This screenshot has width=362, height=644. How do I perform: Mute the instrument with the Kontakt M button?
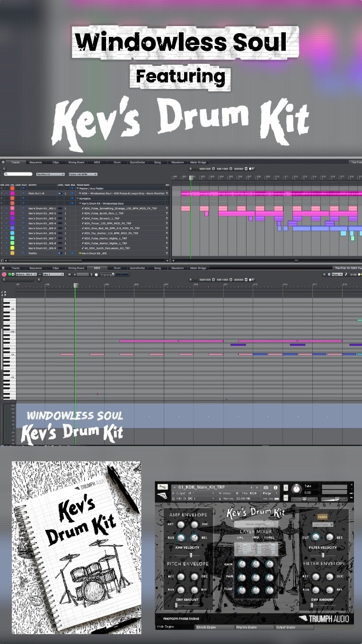[286, 498]
